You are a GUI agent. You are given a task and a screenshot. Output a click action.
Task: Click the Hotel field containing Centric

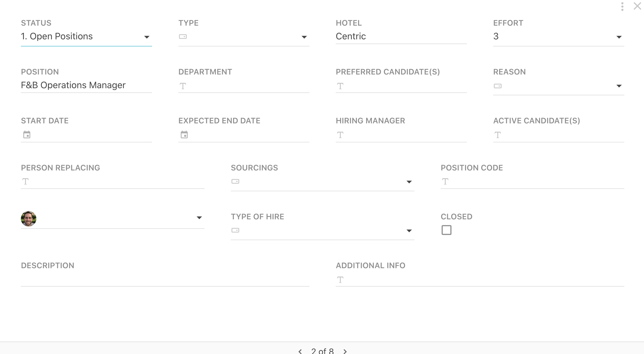[401, 36]
